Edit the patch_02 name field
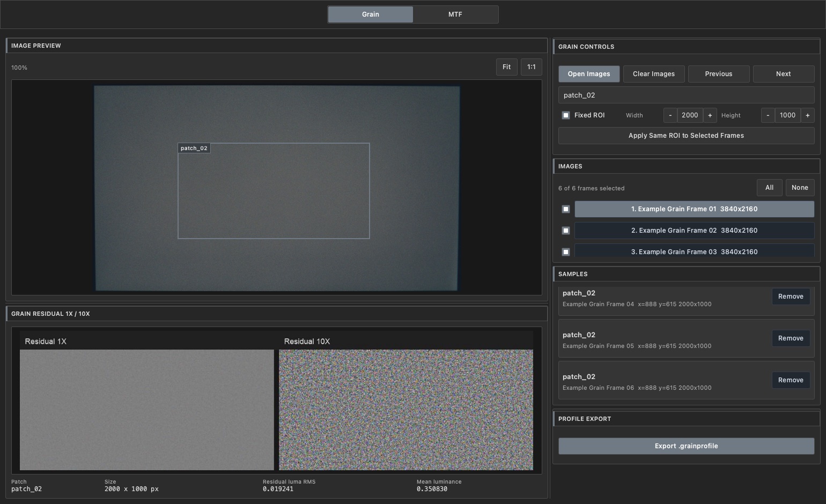 click(687, 95)
